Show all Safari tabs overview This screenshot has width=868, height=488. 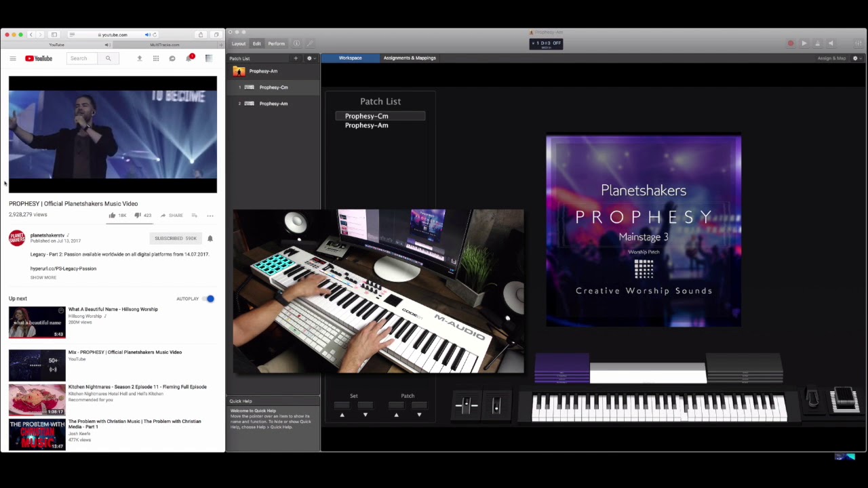click(x=216, y=35)
